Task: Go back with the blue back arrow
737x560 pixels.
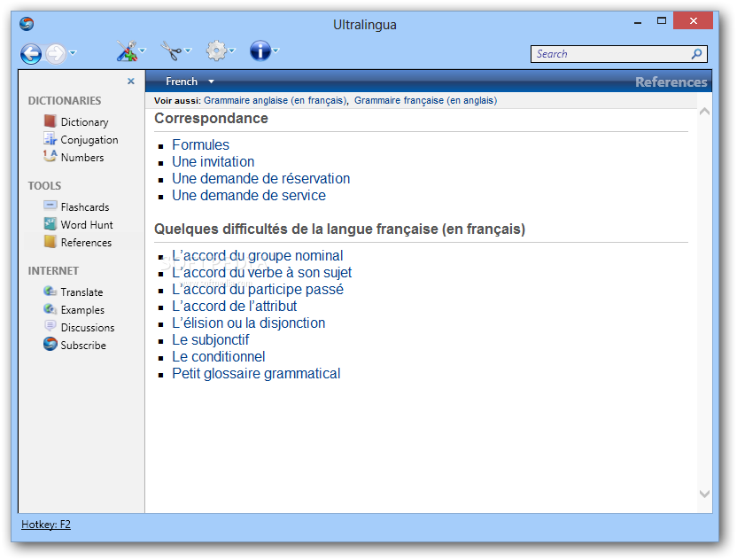Action: (31, 53)
